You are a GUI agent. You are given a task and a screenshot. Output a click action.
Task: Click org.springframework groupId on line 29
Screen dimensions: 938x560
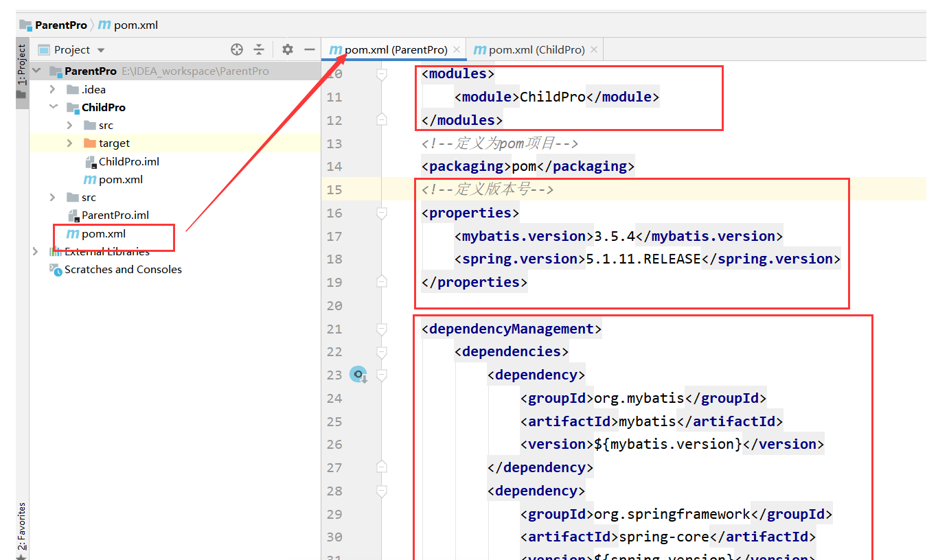click(672, 514)
